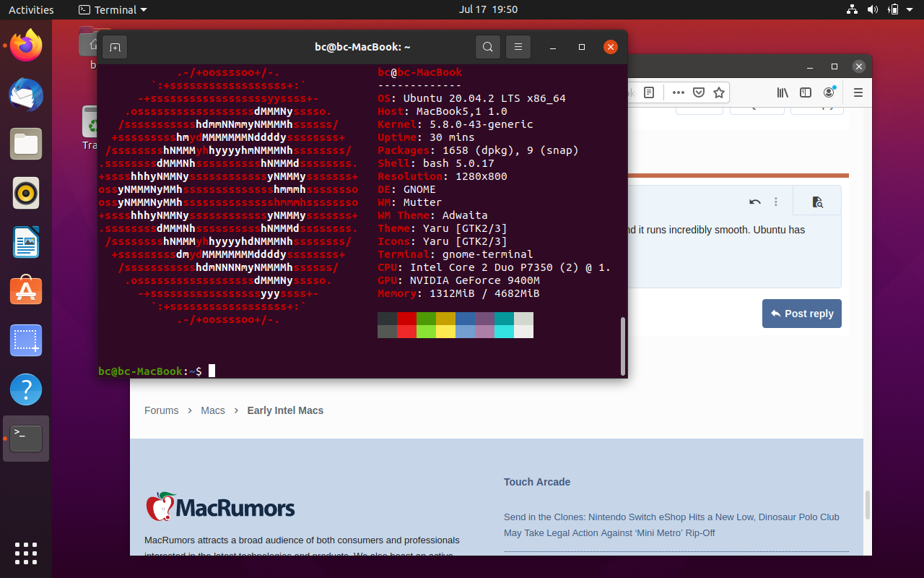Open the Touch Arcade heading link
The width and height of the screenshot is (924, 578).
[537, 482]
